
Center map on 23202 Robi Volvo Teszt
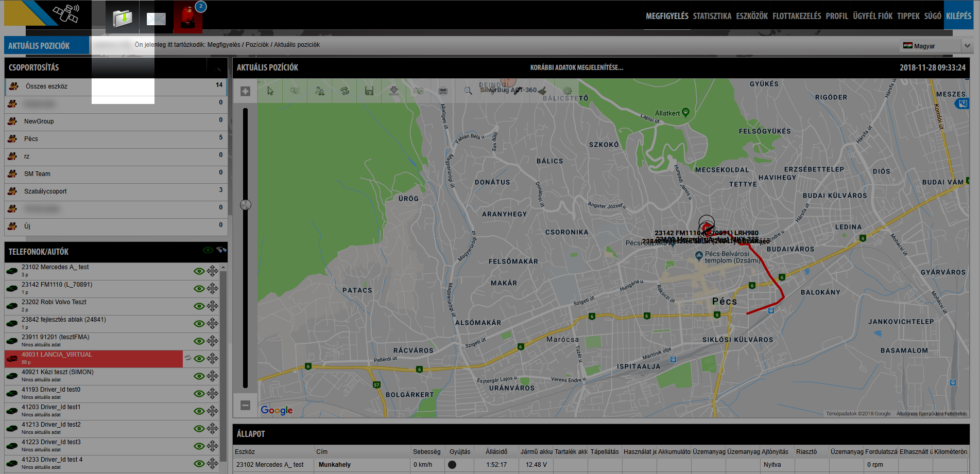[x=212, y=306]
